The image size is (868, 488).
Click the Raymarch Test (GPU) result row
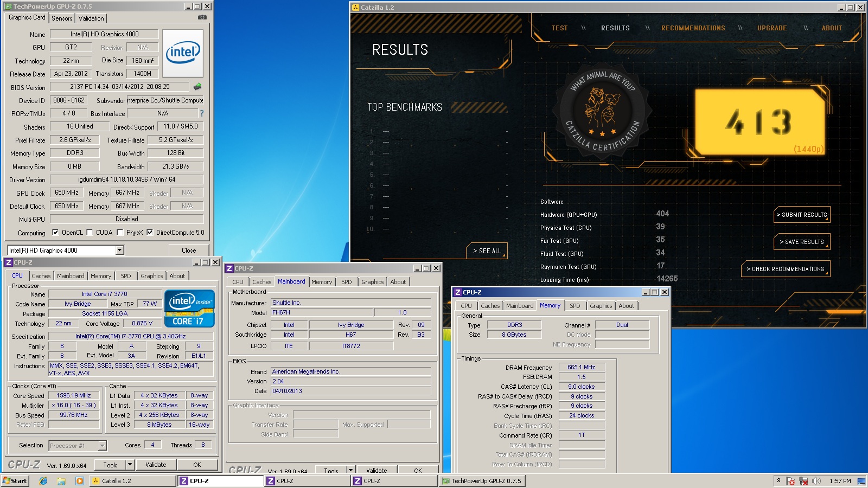602,266
